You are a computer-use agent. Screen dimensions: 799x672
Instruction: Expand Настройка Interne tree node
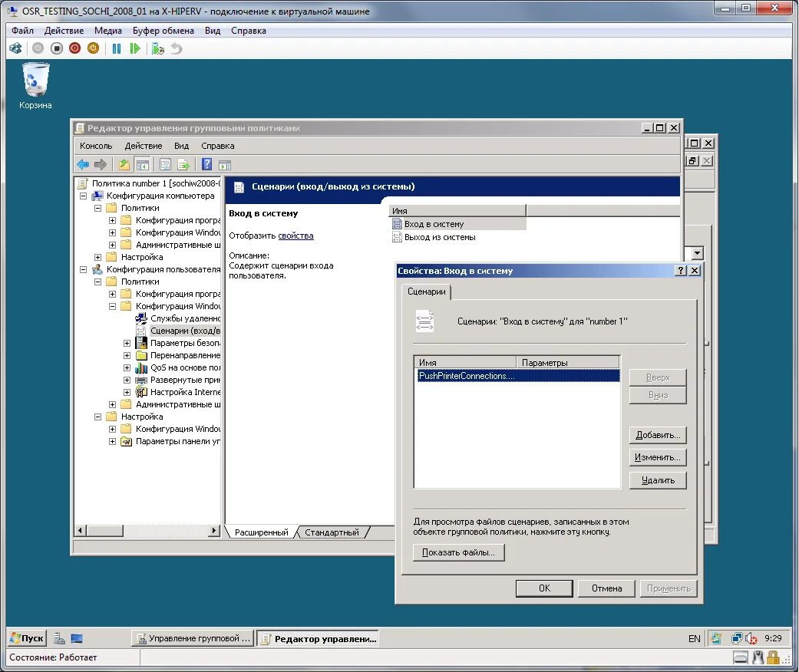[x=127, y=392]
